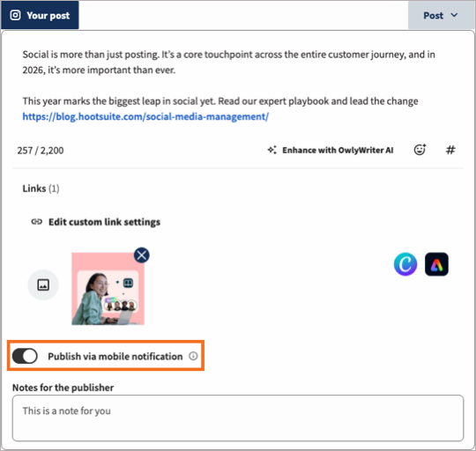Image resolution: width=476 pixels, height=451 pixels.
Task: Select the attached pink image thumbnail
Action: (108, 289)
